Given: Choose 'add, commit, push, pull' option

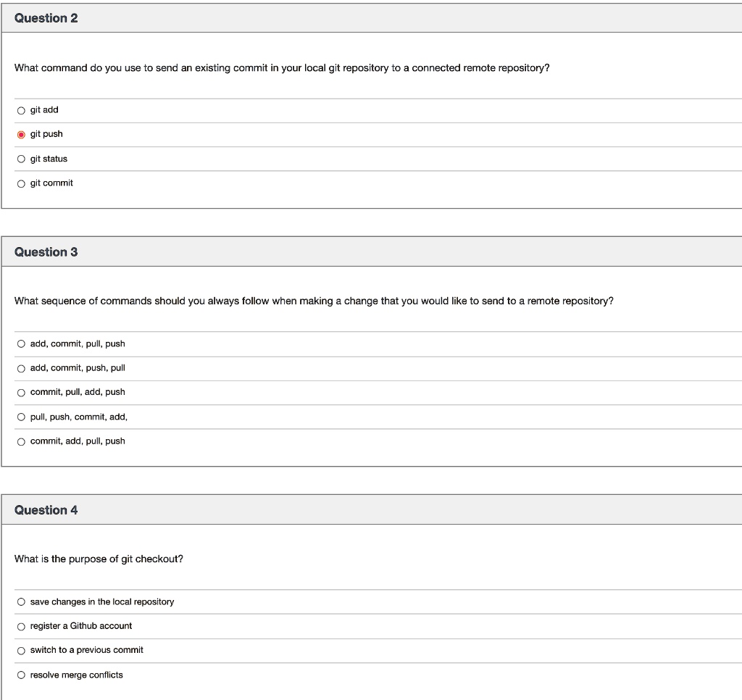Looking at the screenshot, I should click(21, 369).
